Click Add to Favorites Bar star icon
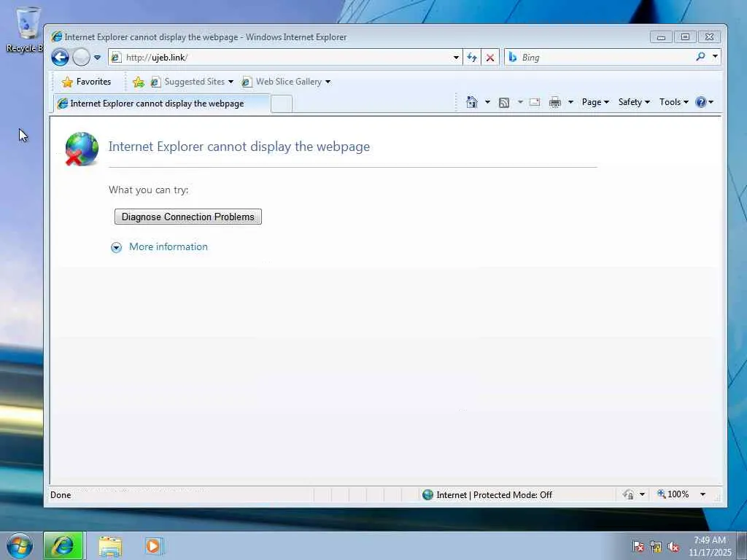Viewport: 747px width, 560px height. tap(138, 82)
